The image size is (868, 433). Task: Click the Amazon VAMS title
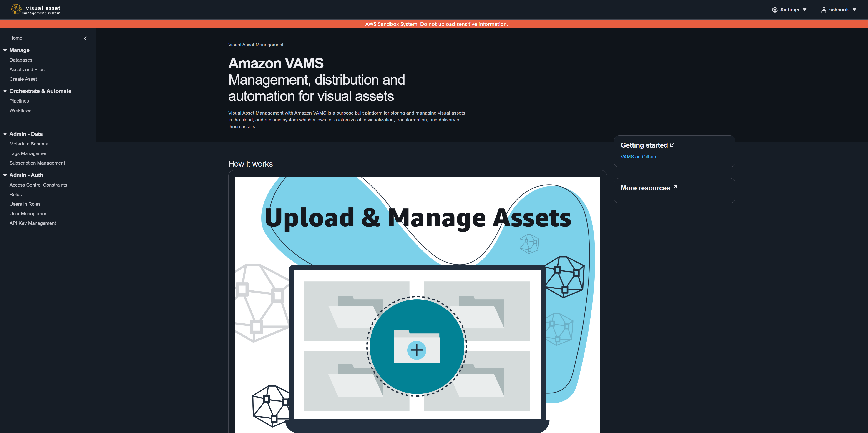pos(276,63)
